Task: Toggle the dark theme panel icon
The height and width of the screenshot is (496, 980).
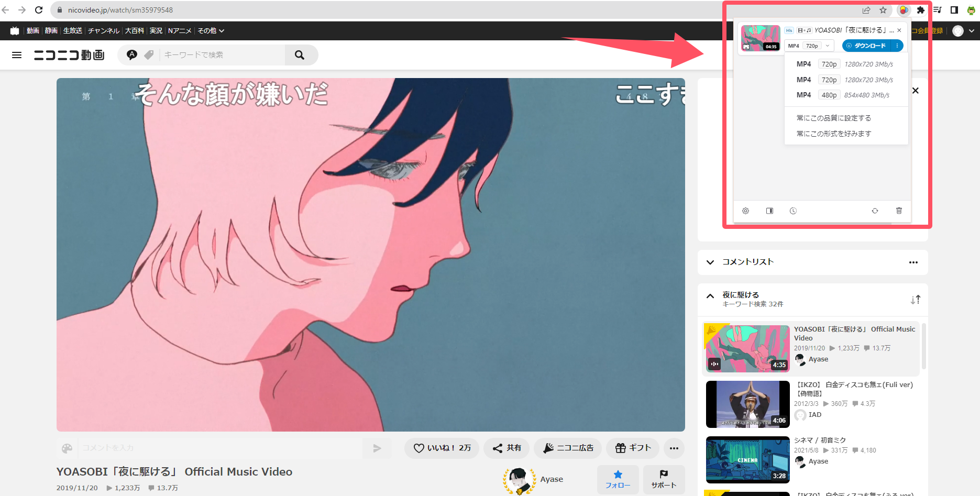Action: pos(769,211)
